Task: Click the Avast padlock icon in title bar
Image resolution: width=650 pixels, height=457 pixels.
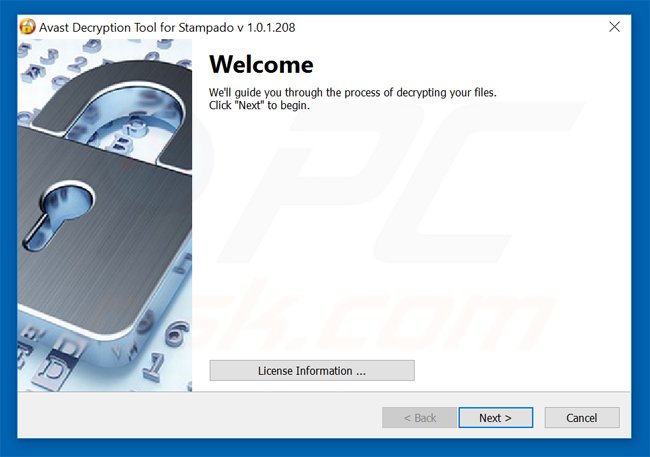Action: point(27,27)
